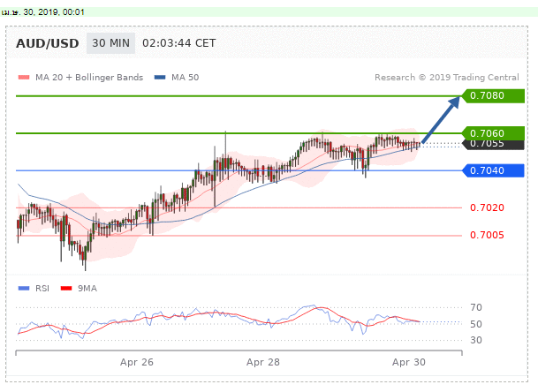Click the 0.7060 green resistance tag

click(x=493, y=132)
